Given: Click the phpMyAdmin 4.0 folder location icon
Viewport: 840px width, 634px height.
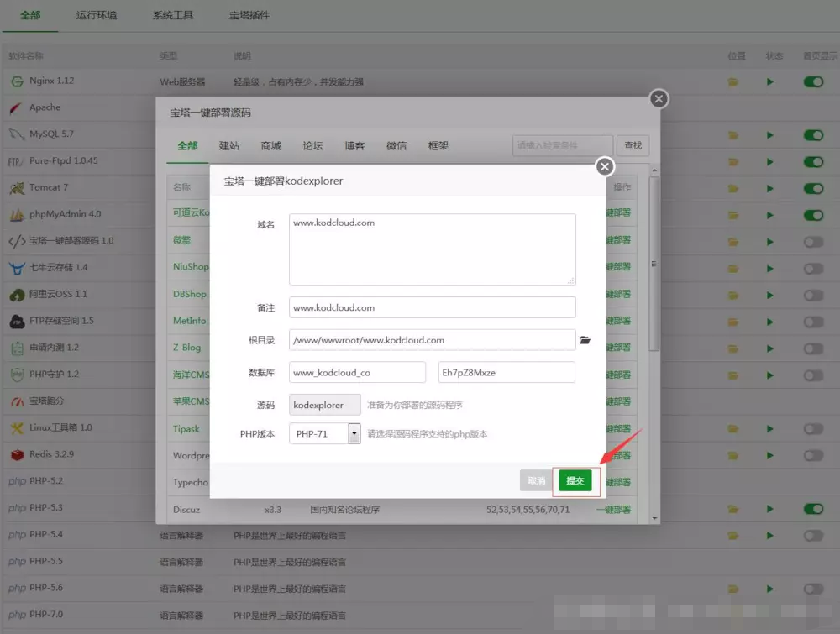Looking at the screenshot, I should 732,215.
